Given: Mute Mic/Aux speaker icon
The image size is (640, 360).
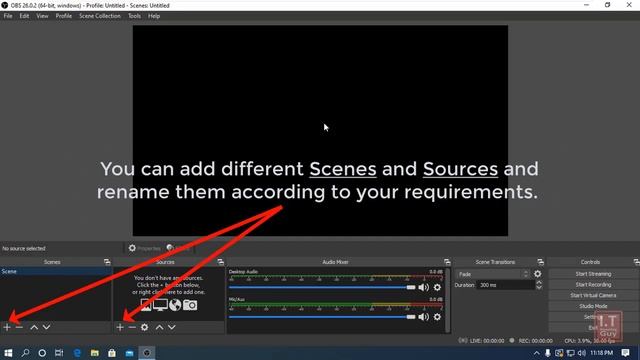Looking at the screenshot, I should [x=424, y=316].
